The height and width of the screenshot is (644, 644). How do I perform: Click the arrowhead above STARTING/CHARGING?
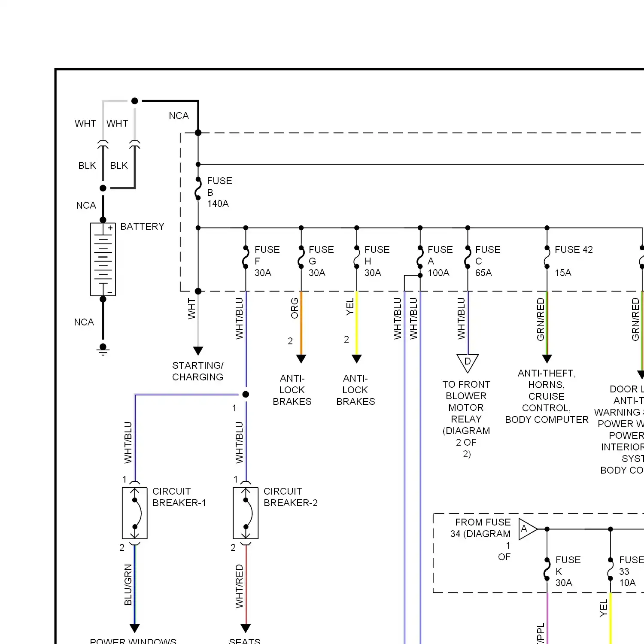click(198, 351)
